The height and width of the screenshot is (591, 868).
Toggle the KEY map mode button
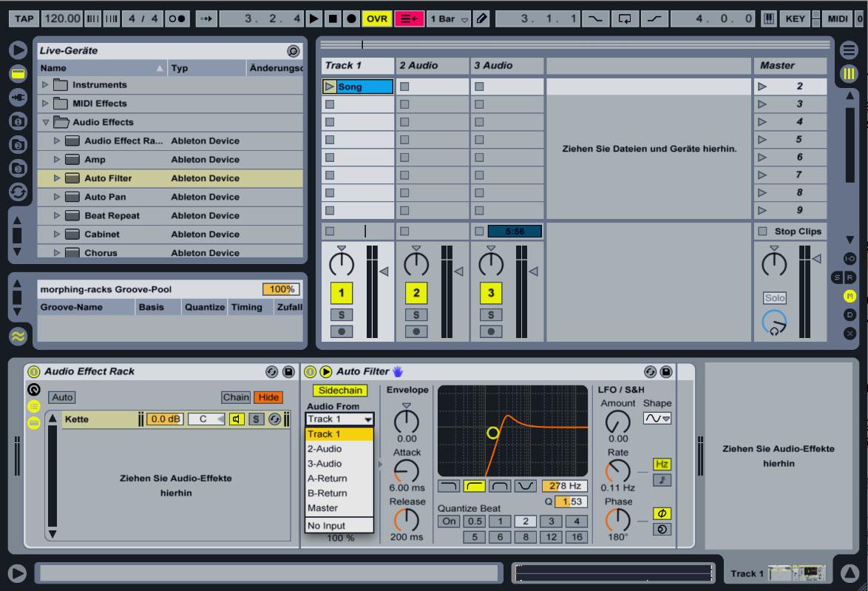click(795, 18)
